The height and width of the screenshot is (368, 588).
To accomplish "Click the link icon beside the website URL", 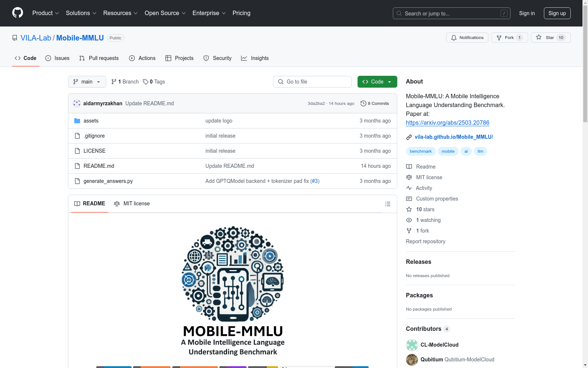I will 409,137.
